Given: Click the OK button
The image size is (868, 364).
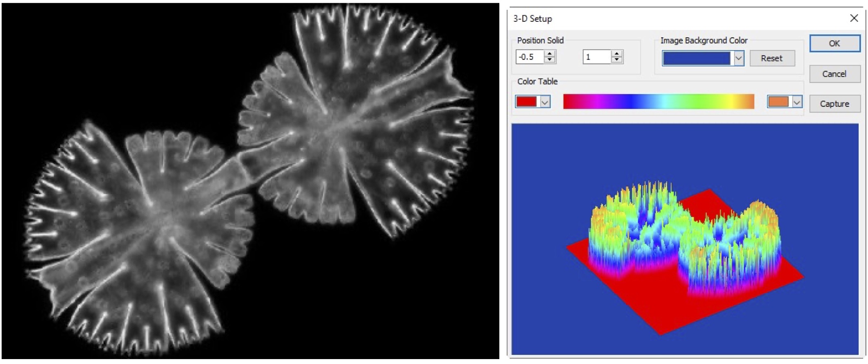Looking at the screenshot, I should [x=834, y=43].
